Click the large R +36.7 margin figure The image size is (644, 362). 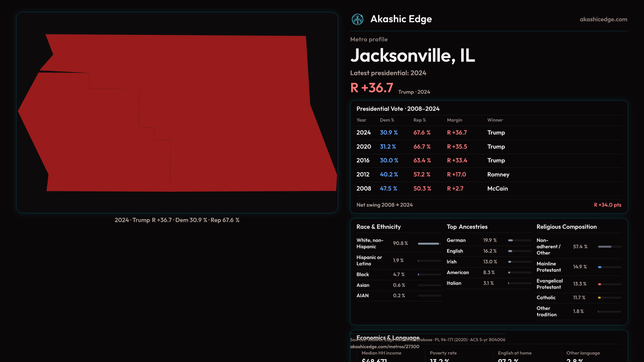(371, 88)
